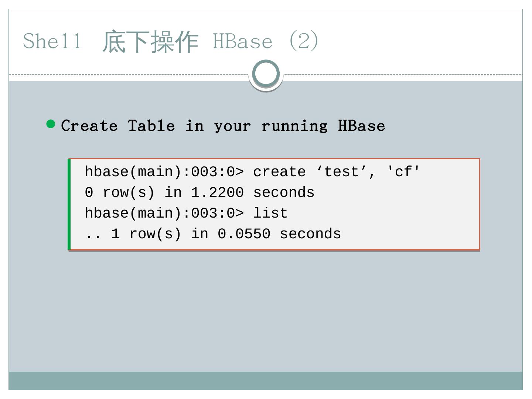This screenshot has height=399, width=532.
Task: Click the second "hbase(main):003:0>" prompt
Action: coord(164,213)
